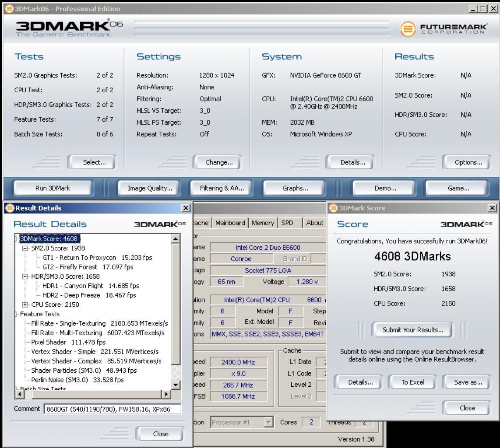Click right arrow of horizontal scrollbar

point(166,394)
